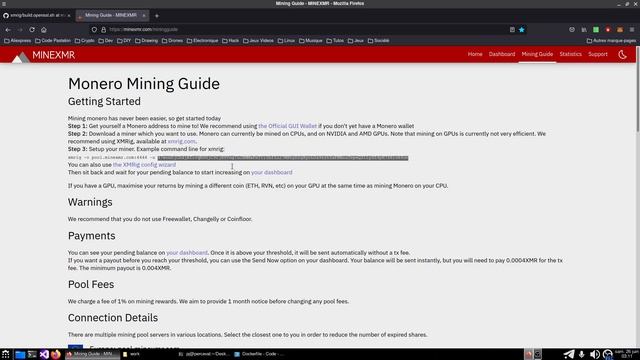Click the page vertical scrollbar thumb
This screenshot has height=360, width=640.
coord(638,88)
